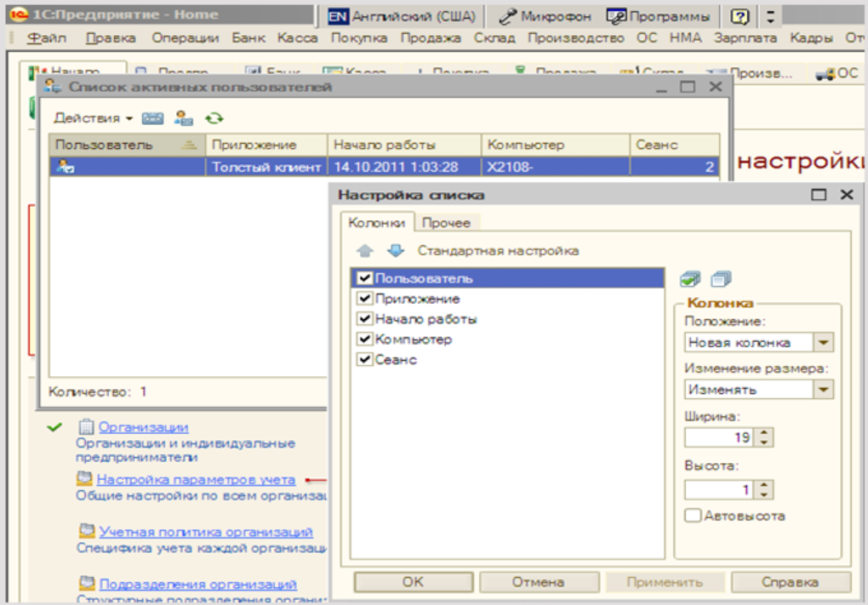Image resolution: width=868 pixels, height=605 pixels.
Task: Click the Ширина input field
Action: point(719,437)
